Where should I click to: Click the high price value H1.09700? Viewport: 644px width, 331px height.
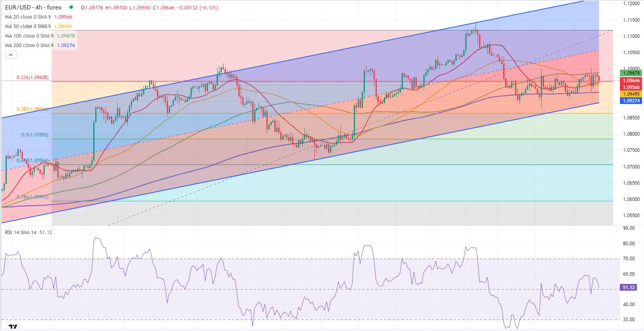(116, 8)
